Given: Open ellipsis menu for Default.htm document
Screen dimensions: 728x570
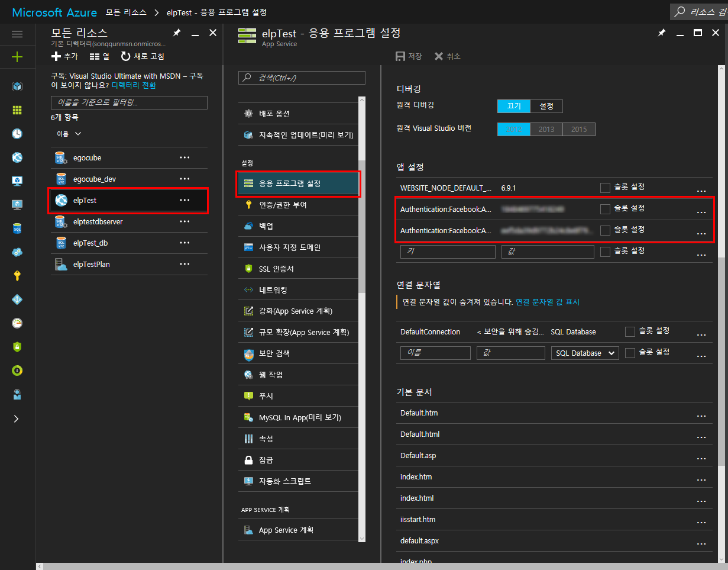Looking at the screenshot, I should click(701, 416).
